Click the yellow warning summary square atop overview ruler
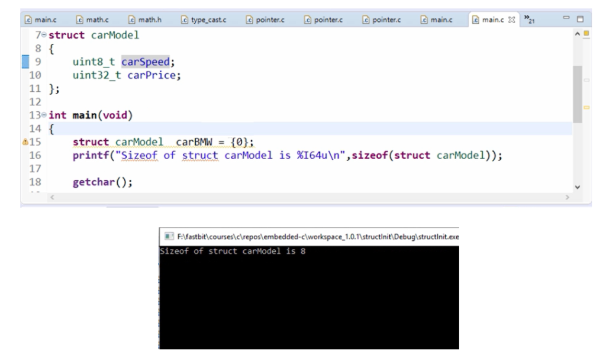This screenshot has height=364, width=606. (x=586, y=33)
